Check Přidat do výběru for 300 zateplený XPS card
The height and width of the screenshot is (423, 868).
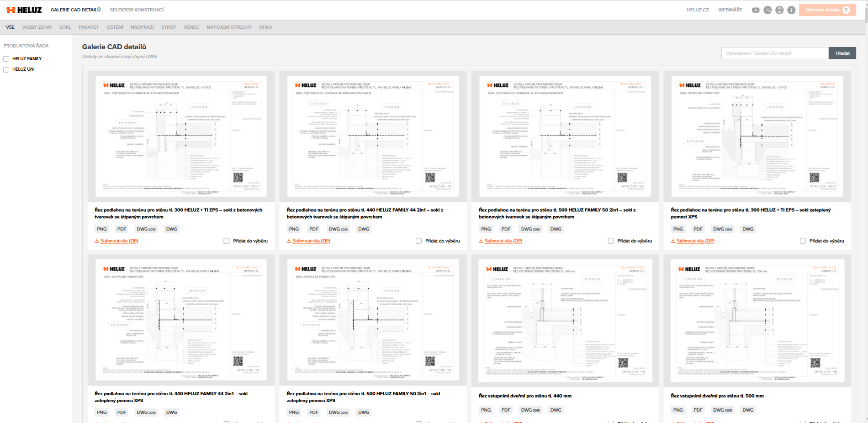(x=803, y=241)
